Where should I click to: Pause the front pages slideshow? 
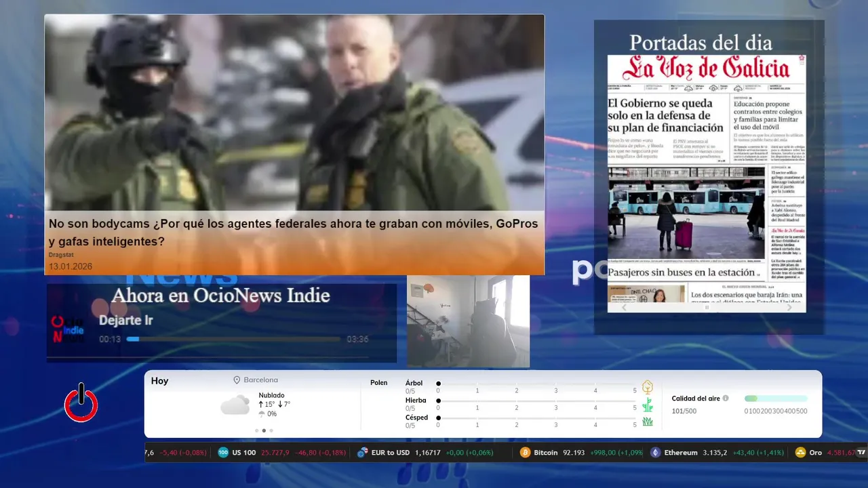click(707, 307)
